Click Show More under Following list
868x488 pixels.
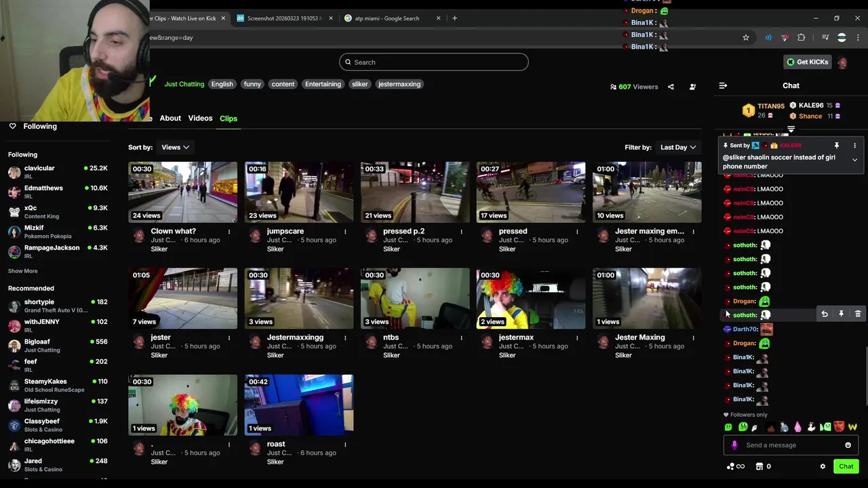click(23, 271)
